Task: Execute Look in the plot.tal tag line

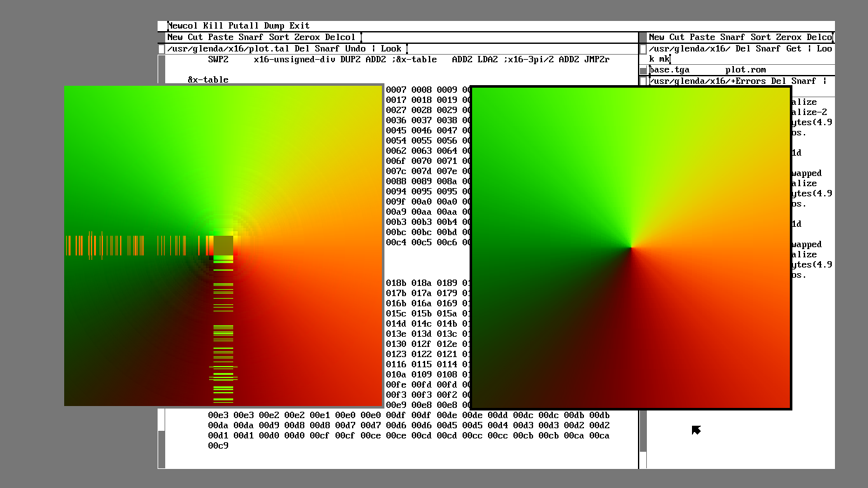Action: (x=391, y=48)
